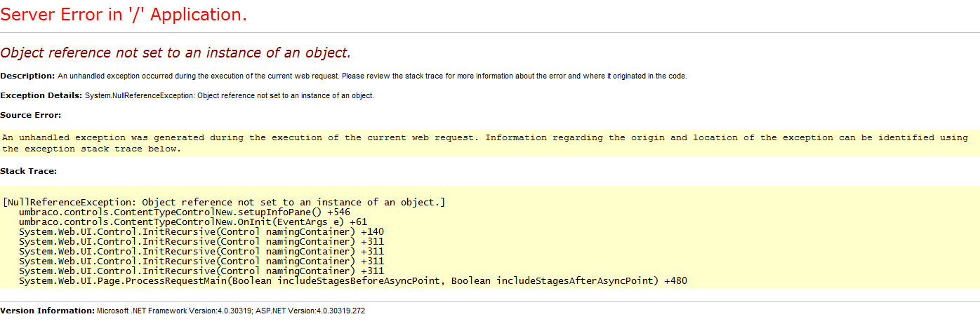
Task: Click the first 'InitRecursive ... +311' stack line
Action: tap(201, 242)
